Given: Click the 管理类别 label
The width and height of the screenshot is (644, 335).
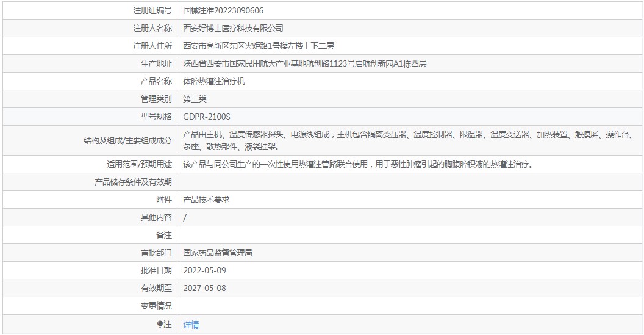Looking at the screenshot, I should (x=156, y=99).
